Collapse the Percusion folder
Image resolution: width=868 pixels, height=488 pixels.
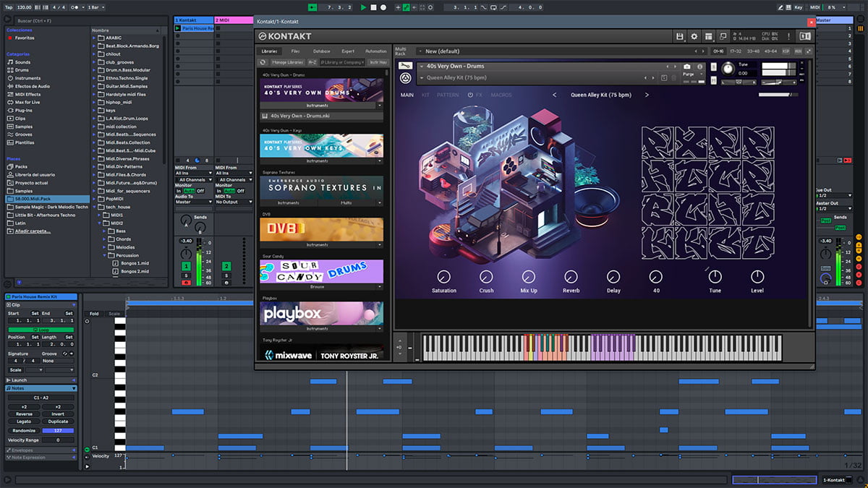click(x=105, y=255)
